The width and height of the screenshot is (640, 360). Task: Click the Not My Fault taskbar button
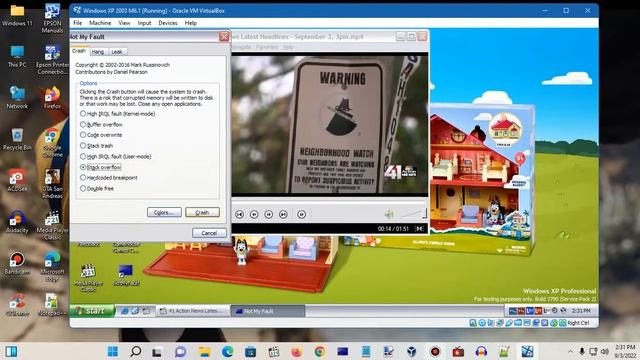(x=268, y=311)
